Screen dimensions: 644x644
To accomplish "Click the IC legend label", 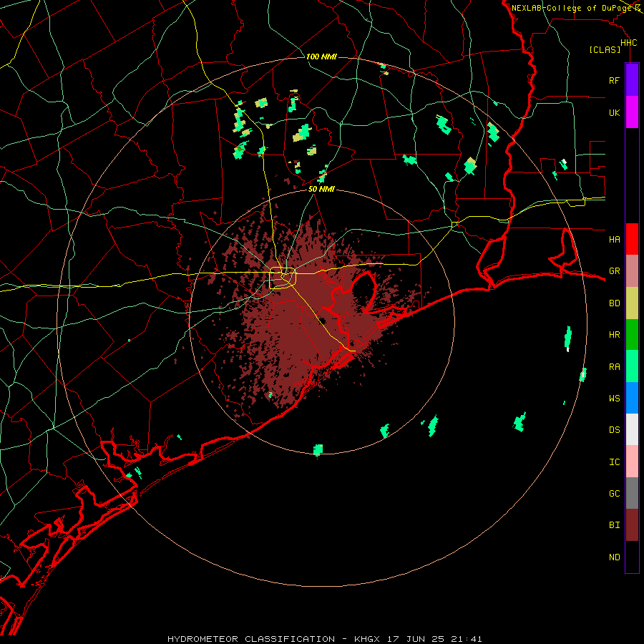I will pyautogui.click(x=614, y=462).
